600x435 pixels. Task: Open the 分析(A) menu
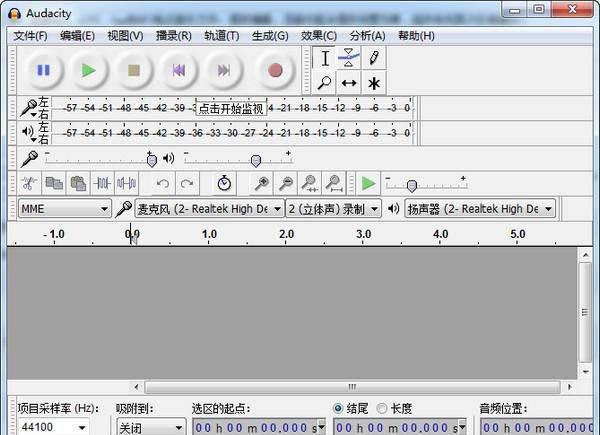click(367, 36)
